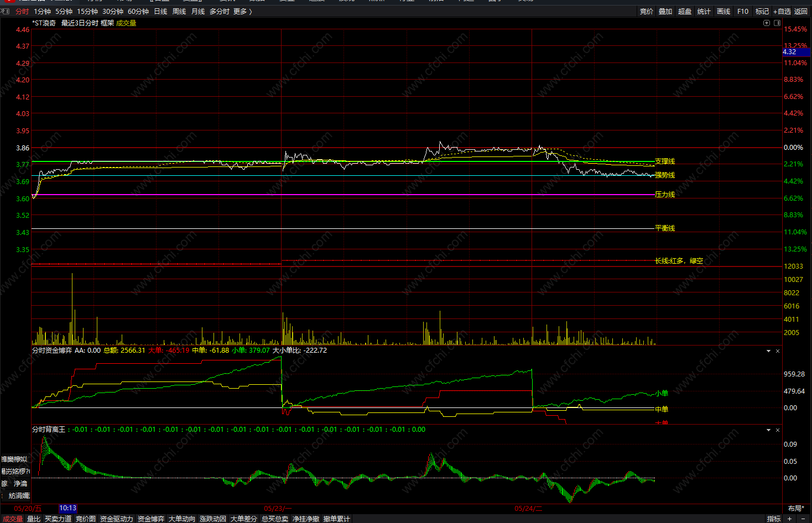Click the 分时资金博弈 indicator title
The image size is (812, 523).
coord(52,351)
